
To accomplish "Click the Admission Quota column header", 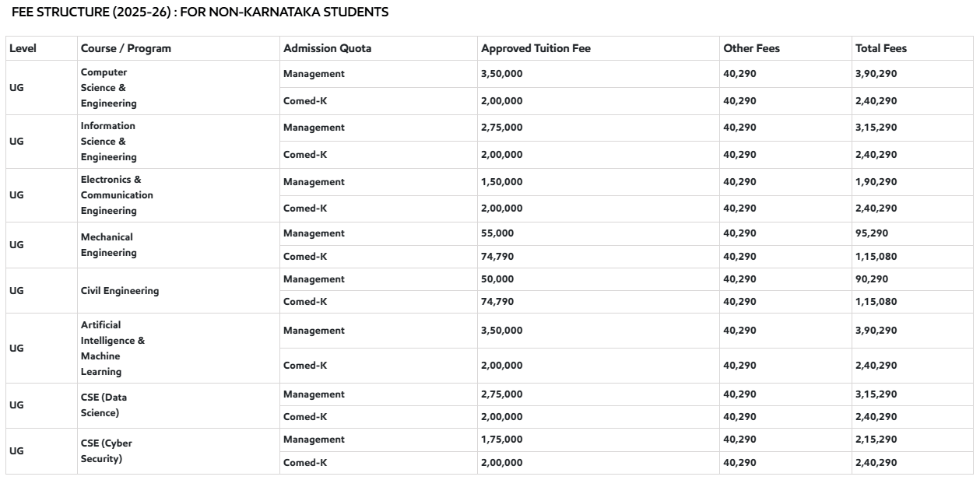I will pyautogui.click(x=327, y=48).
